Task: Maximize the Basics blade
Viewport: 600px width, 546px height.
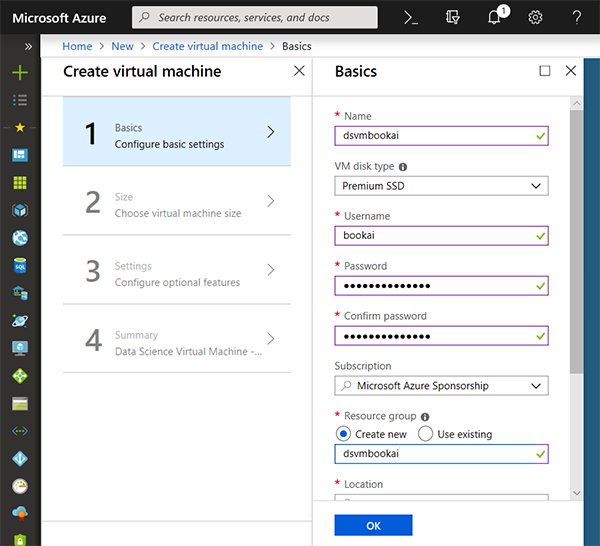Action: click(x=545, y=71)
